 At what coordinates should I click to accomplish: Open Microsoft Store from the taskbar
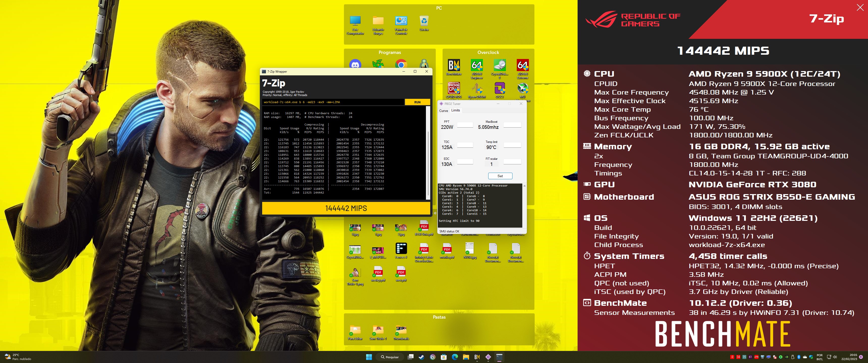[444, 357]
